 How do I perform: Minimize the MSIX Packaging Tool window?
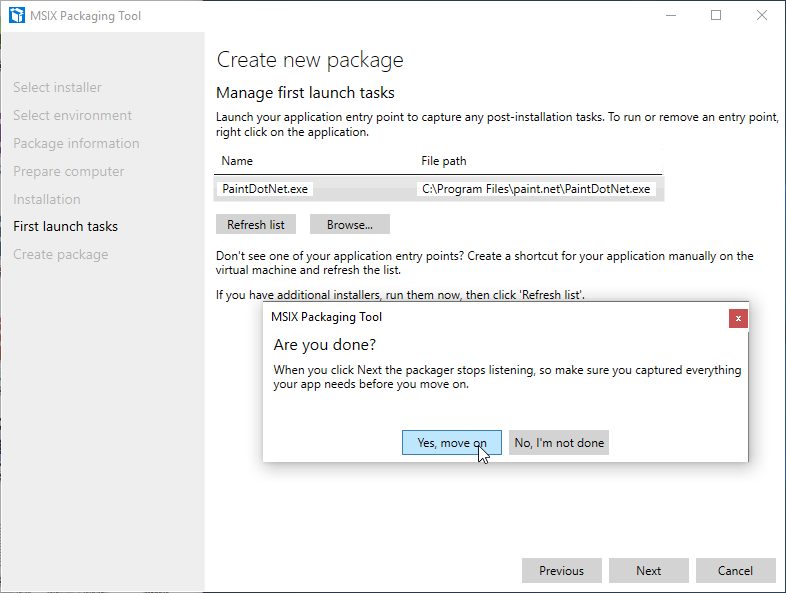(x=670, y=16)
